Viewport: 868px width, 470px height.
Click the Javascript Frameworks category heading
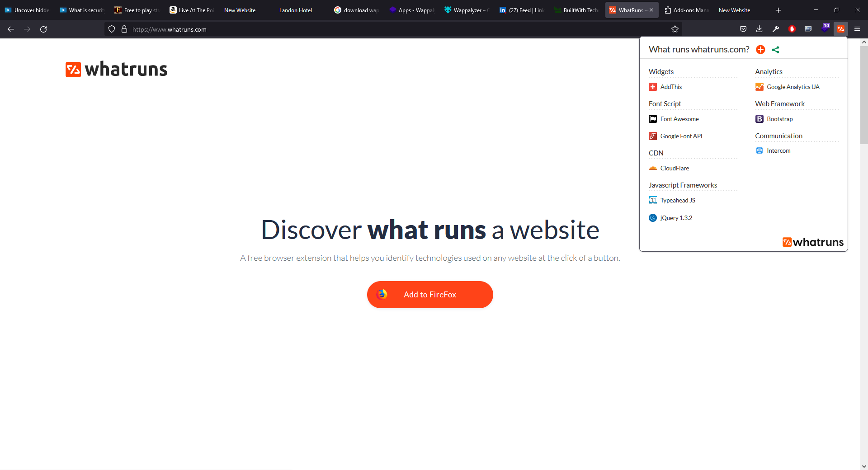pos(683,185)
